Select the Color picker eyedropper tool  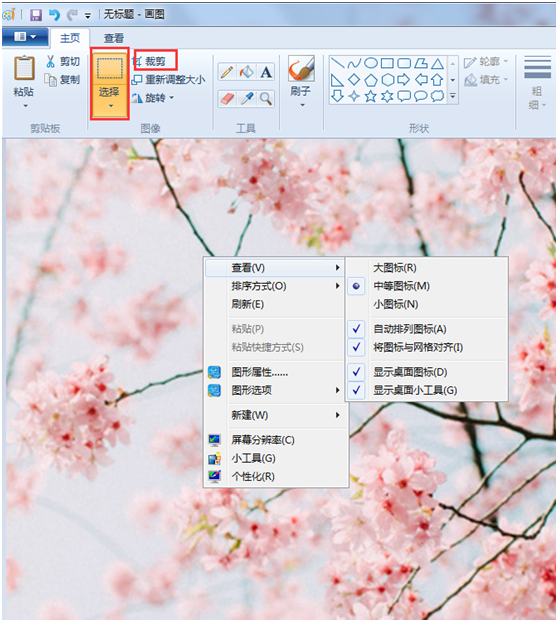pyautogui.click(x=246, y=98)
